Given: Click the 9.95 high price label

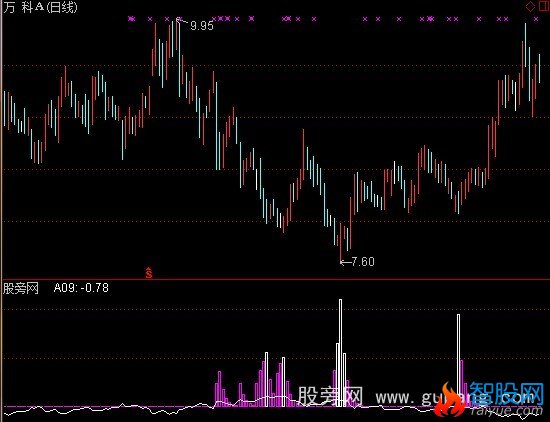Looking at the screenshot, I should [202, 26].
